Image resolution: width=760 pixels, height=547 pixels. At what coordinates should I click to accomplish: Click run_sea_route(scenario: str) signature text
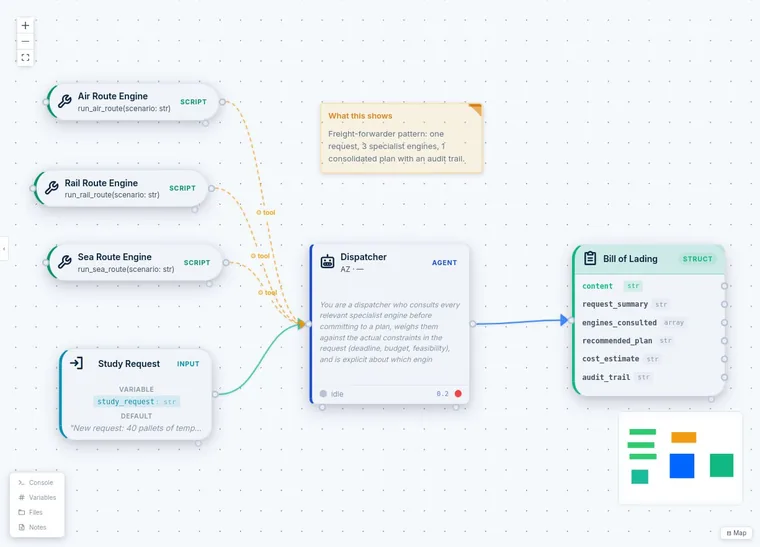(x=126, y=269)
